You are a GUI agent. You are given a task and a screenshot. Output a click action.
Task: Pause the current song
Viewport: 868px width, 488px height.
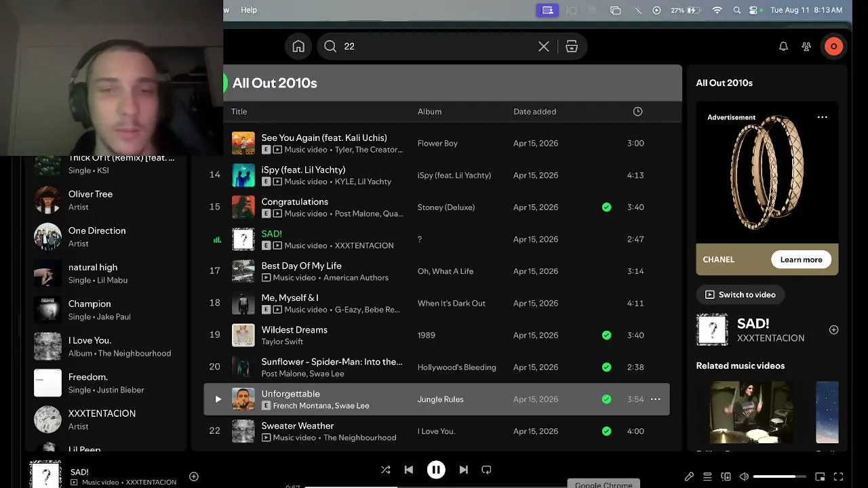click(x=436, y=470)
